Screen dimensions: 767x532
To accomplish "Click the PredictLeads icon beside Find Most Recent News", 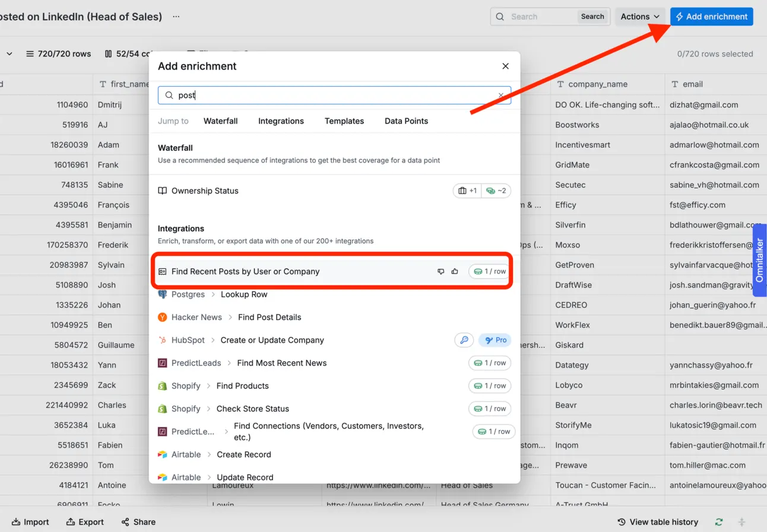I will click(162, 363).
